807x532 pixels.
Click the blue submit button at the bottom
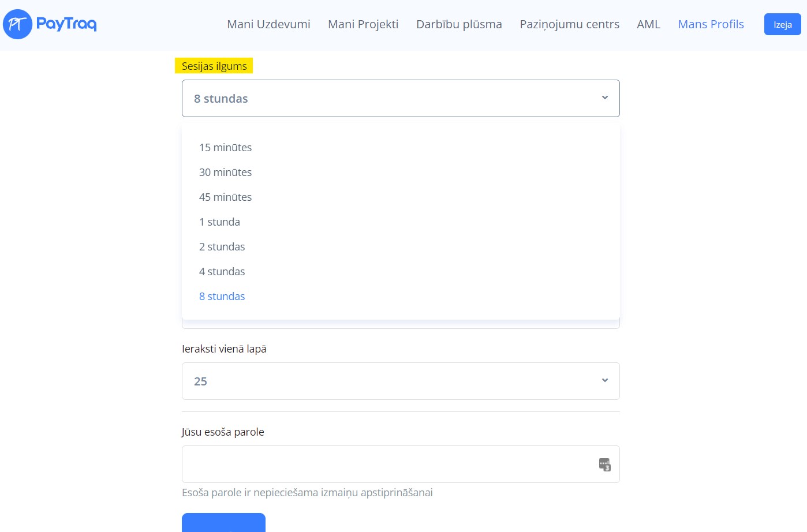(x=223, y=523)
